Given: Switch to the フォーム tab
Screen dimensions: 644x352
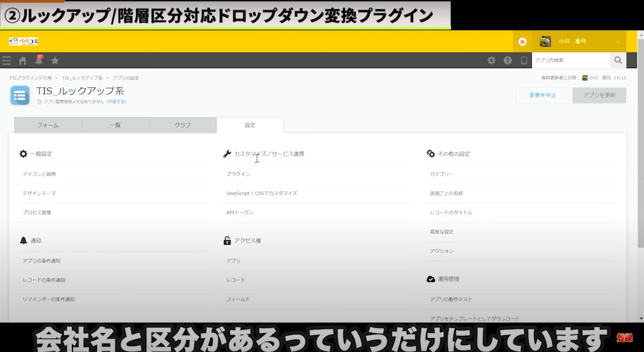Looking at the screenshot, I should (48, 125).
